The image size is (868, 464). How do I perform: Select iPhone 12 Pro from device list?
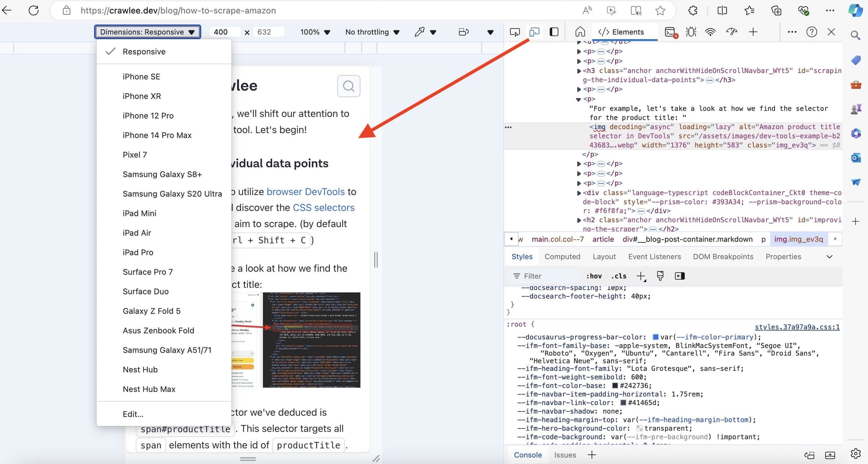point(148,115)
